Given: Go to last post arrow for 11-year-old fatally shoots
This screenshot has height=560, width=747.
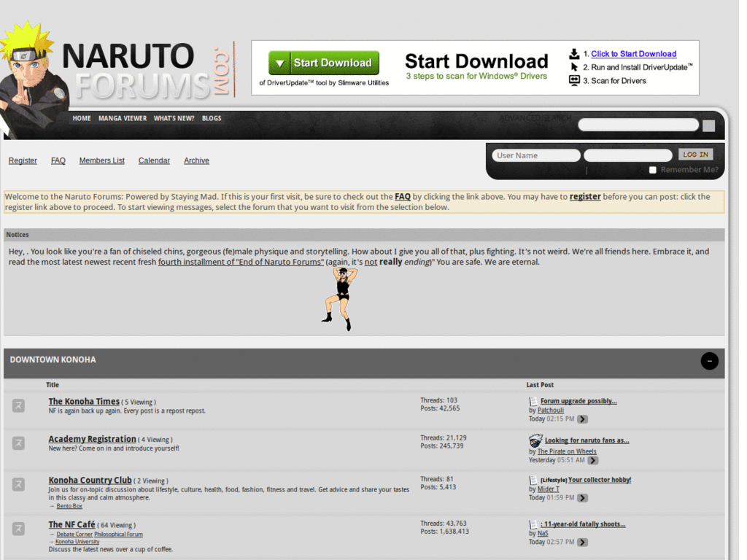Looking at the screenshot, I should 582,542.
